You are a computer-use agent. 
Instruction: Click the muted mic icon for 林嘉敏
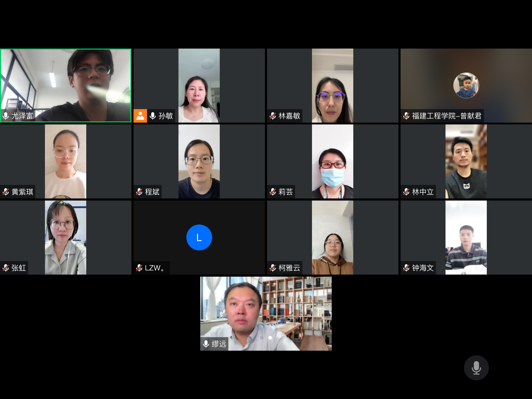[x=273, y=116]
